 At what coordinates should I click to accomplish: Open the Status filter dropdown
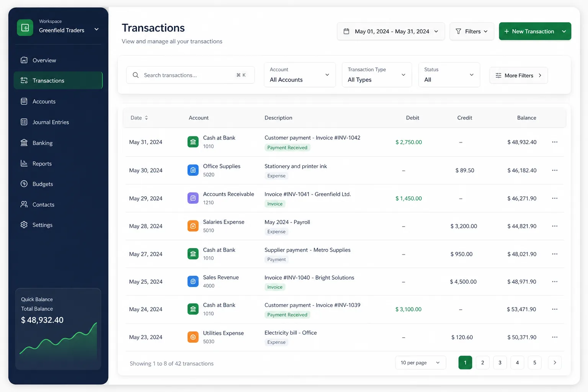449,75
